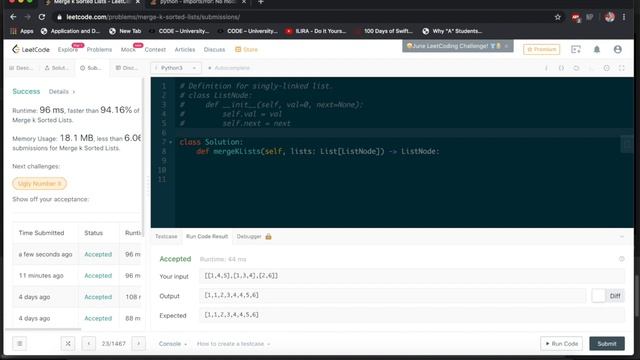Bookmark this page with star icon
Viewport: 640px width, 360px height.
click(x=558, y=17)
